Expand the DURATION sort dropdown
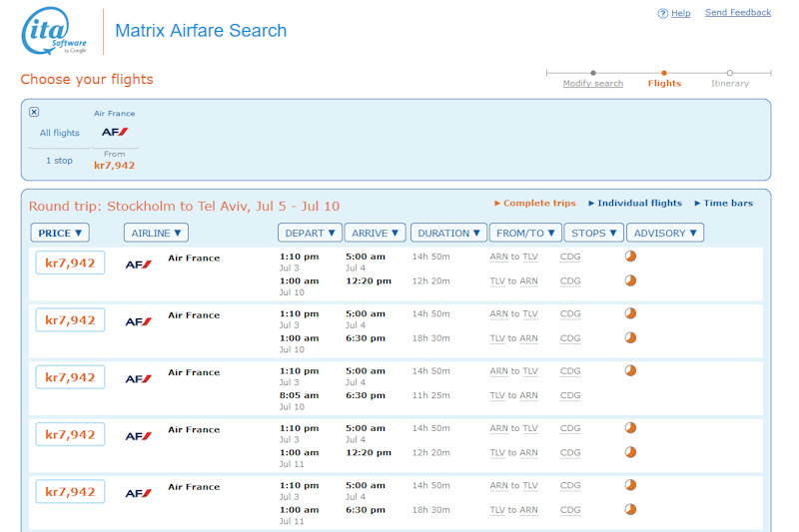 click(448, 233)
